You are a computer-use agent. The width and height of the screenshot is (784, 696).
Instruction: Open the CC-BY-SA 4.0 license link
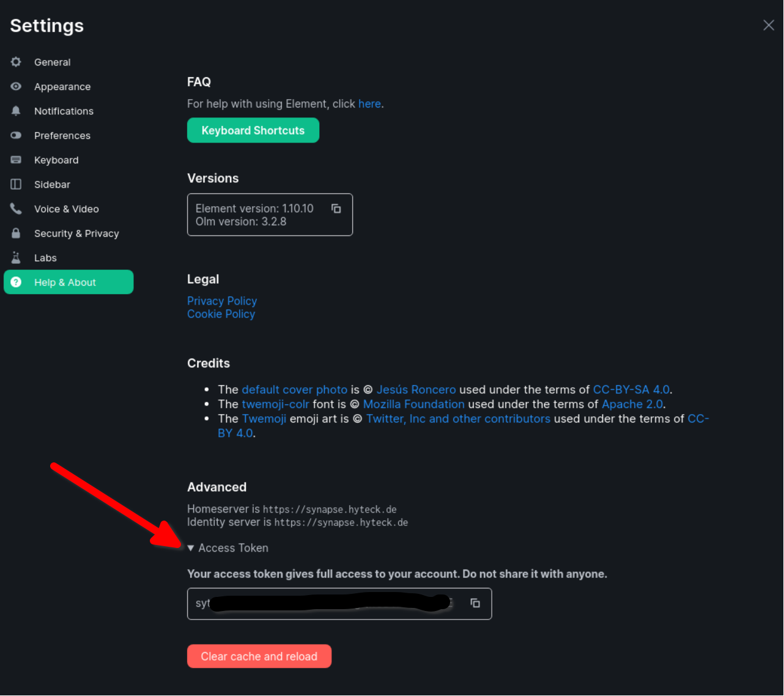tap(631, 389)
